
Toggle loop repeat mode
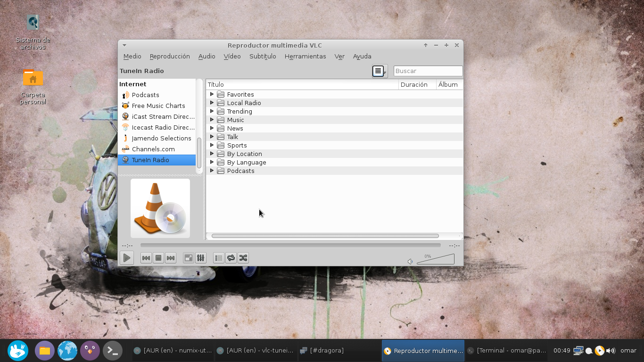(231, 258)
